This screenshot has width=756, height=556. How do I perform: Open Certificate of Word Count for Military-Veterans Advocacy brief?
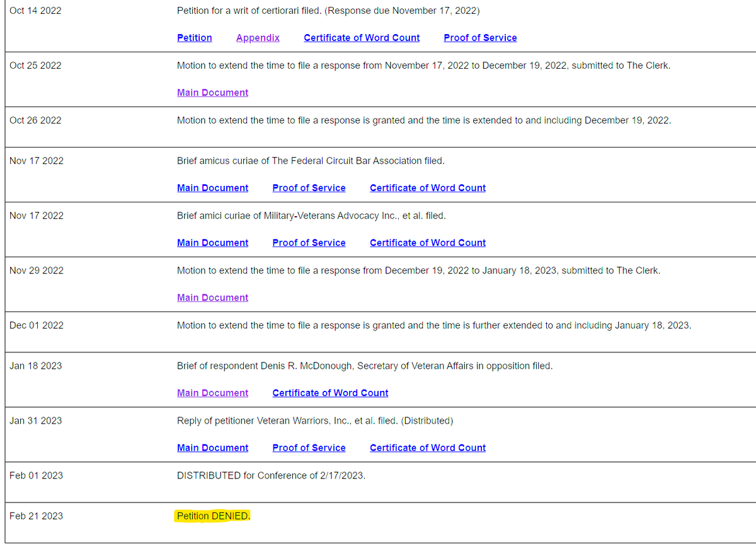coord(428,243)
